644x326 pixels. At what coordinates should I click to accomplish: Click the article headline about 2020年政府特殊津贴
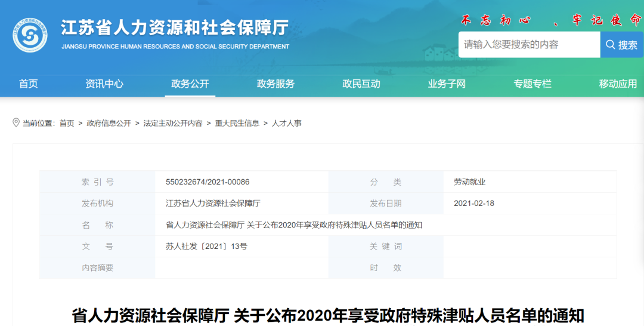click(x=327, y=315)
